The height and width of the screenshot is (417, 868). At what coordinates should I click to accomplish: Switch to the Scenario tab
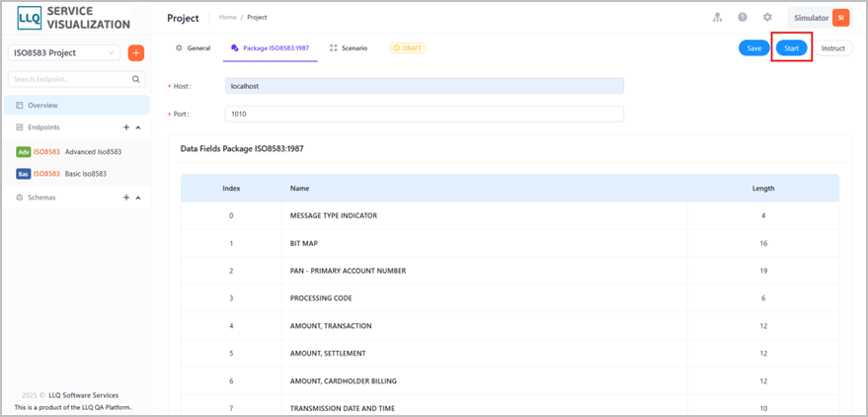click(349, 48)
